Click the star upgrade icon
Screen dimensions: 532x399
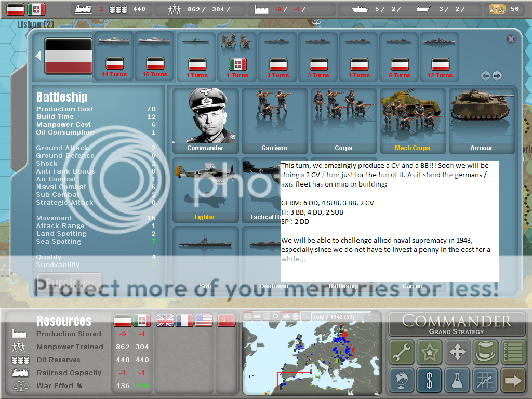pos(429,352)
